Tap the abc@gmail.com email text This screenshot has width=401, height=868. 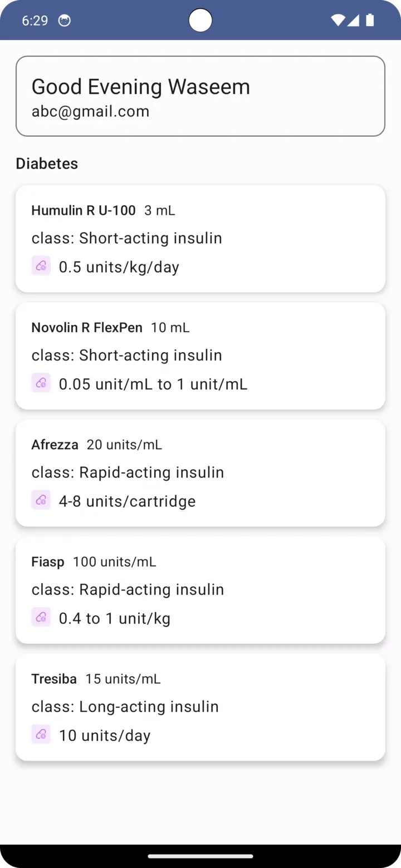[x=90, y=111]
